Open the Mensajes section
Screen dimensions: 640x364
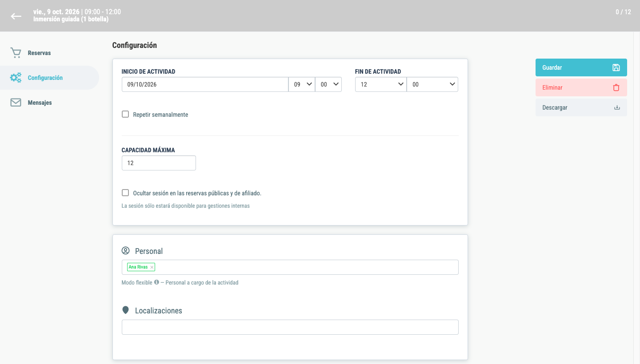[49, 103]
